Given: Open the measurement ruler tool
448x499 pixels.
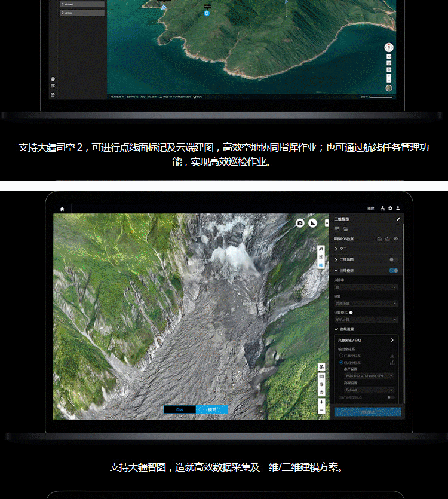Looking at the screenshot, I should [x=312, y=223].
